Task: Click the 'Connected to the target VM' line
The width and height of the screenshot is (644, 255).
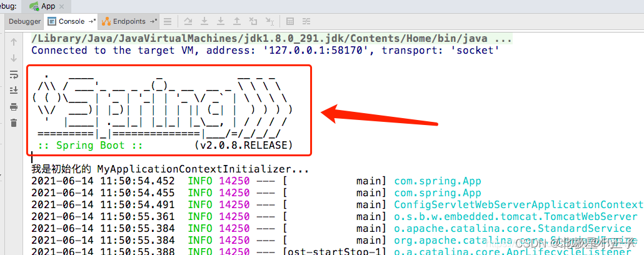Action: pos(265,51)
